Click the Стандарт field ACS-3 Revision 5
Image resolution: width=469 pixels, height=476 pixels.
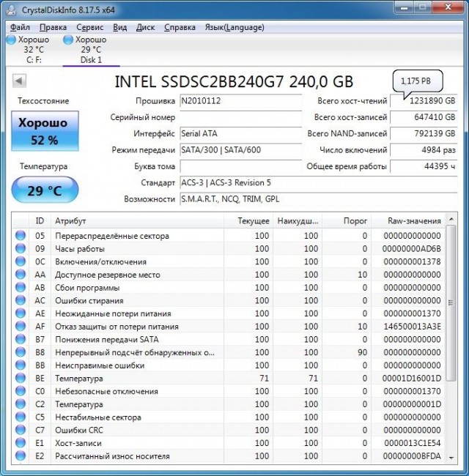[318, 183]
